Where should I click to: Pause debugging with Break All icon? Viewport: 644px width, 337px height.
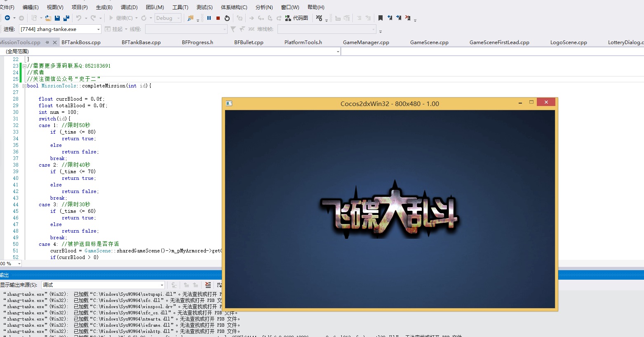(x=209, y=18)
